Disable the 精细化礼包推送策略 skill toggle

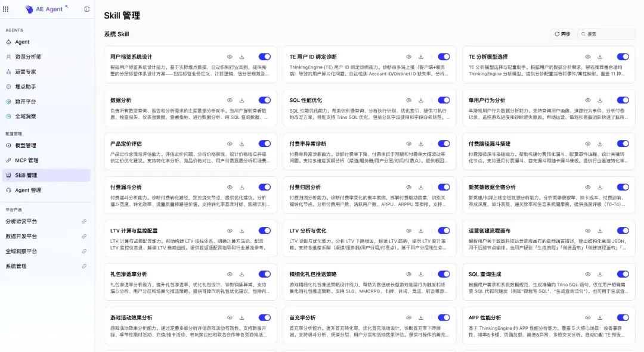click(444, 274)
